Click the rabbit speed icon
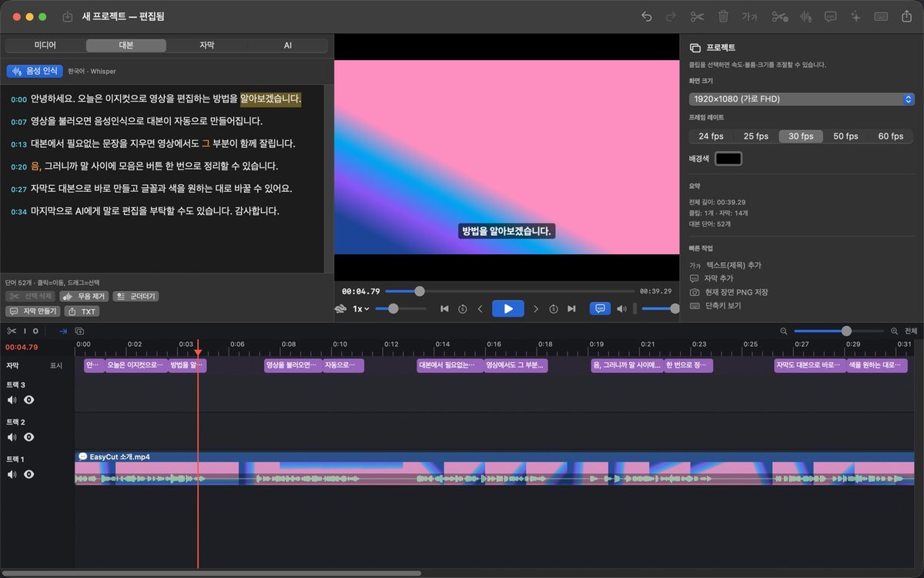Image resolution: width=924 pixels, height=578 pixels. [340, 308]
